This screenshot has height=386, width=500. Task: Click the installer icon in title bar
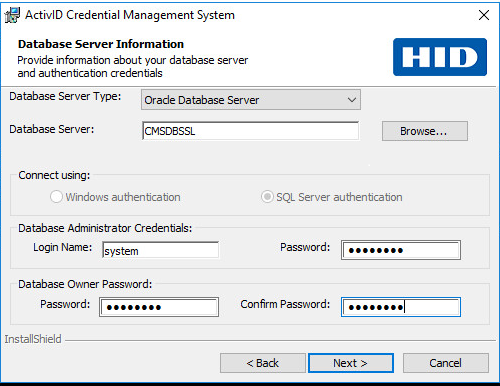[12, 15]
